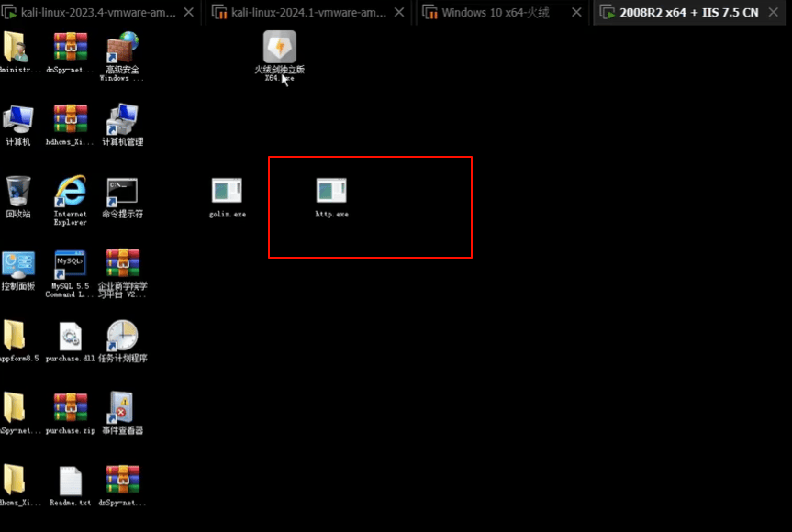Select the 企业商学院学习平台 archive icon
Viewport: 792px width, 532px height.
tap(122, 264)
